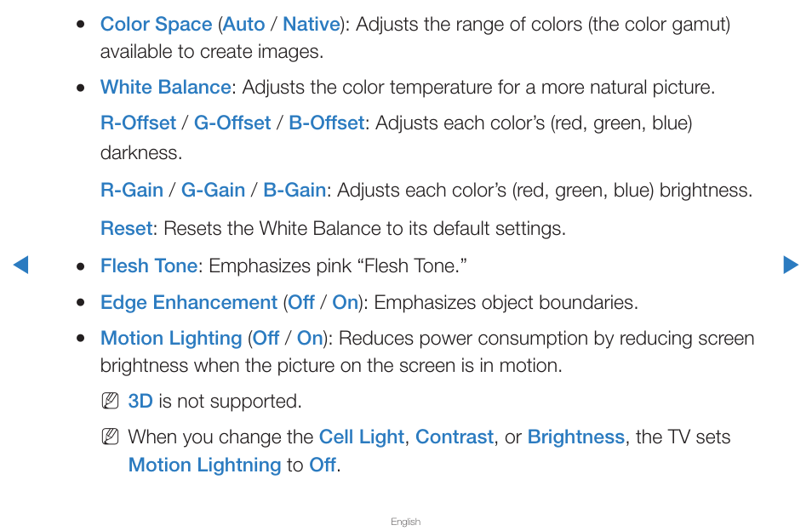Image resolution: width=812 pixels, height=531 pixels.
Task: Click the R-Offset term
Action: [138, 123]
